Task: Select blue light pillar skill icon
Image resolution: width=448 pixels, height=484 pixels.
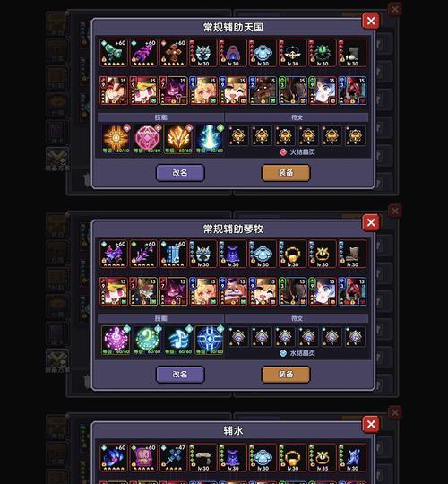Action: point(210,138)
